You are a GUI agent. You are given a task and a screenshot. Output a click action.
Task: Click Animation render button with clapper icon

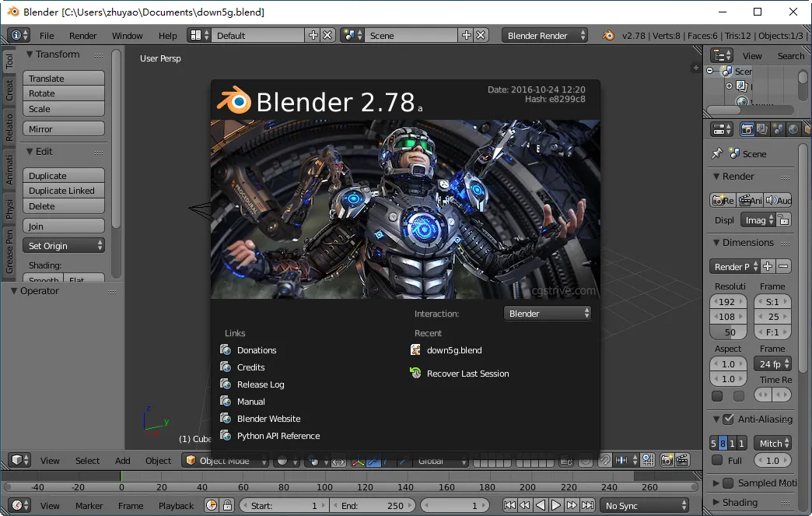tap(750, 201)
